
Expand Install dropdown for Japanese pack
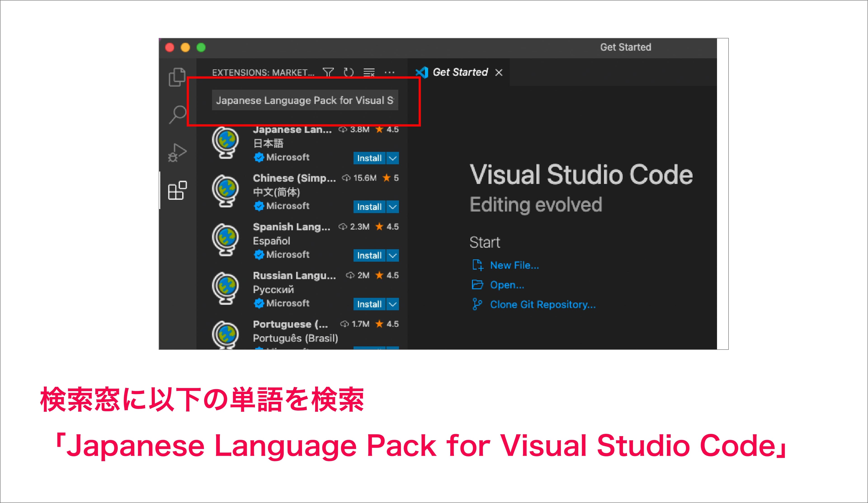[393, 158]
